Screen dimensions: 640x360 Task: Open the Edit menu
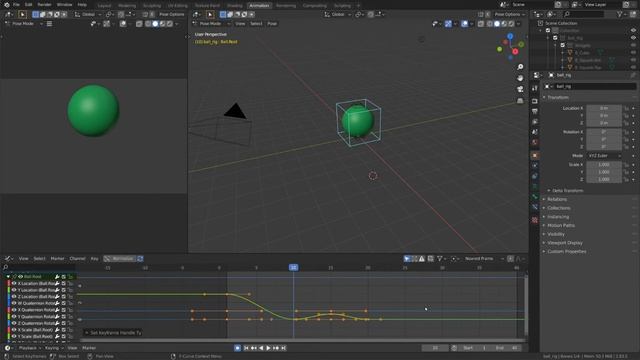tap(29, 4)
